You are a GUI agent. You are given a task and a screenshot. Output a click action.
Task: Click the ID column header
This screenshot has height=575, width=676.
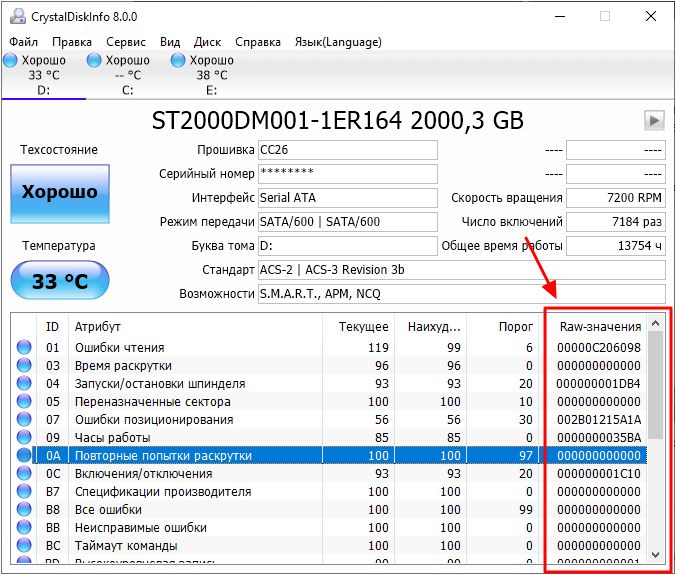pyautogui.click(x=52, y=327)
